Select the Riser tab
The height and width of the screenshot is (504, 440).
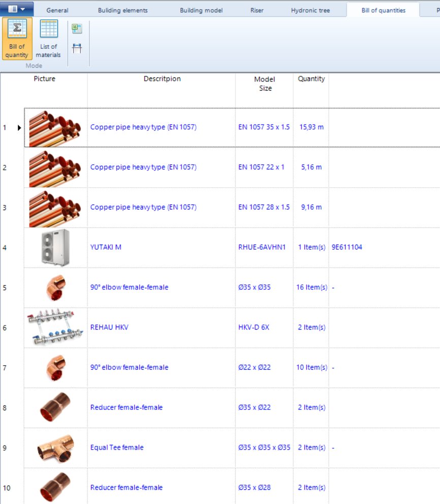(x=257, y=10)
